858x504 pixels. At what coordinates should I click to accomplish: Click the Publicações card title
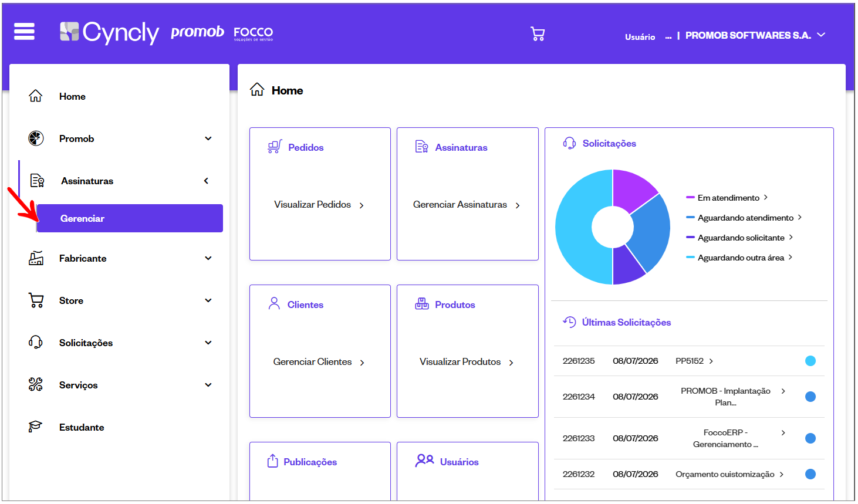310,462
